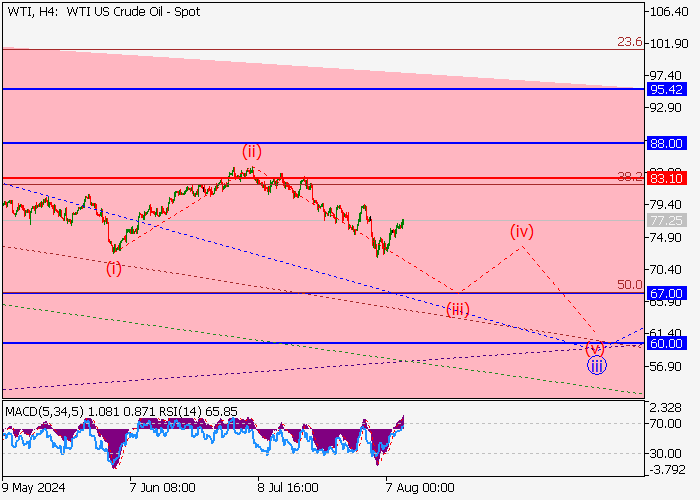Image resolution: width=700 pixels, height=500 pixels.
Task: Click the 74.90 price axis value
Action: [666, 237]
